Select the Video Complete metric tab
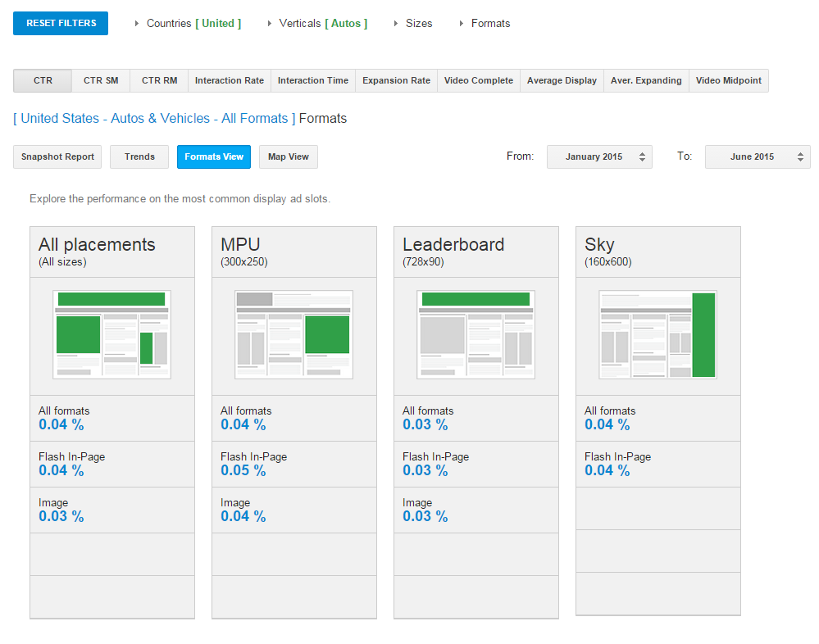Screen dimensions: 819x644 click(479, 80)
